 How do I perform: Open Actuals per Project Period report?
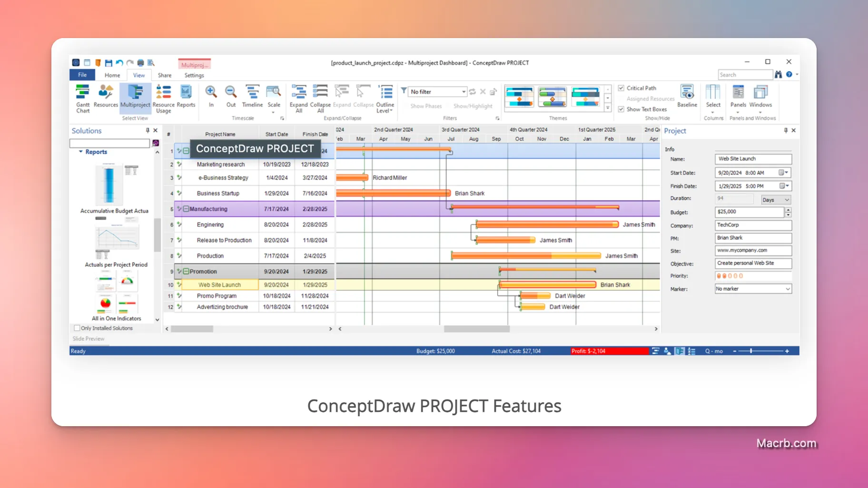116,243
